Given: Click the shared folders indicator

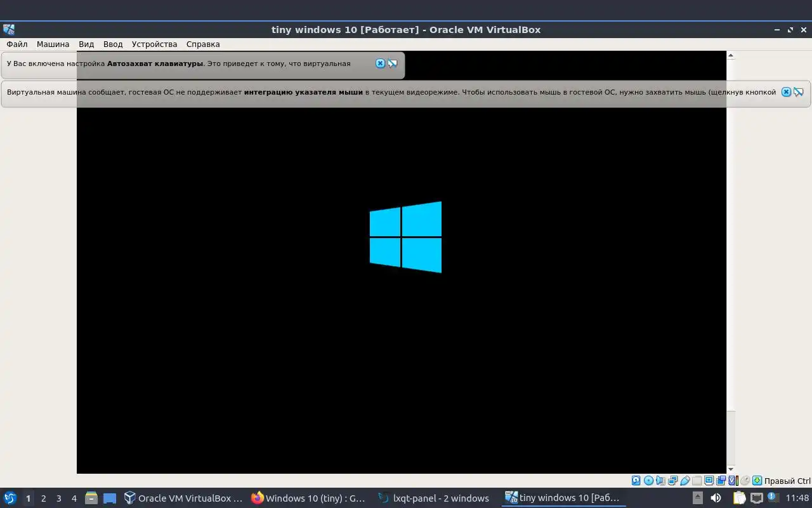Looking at the screenshot, I should (x=697, y=481).
